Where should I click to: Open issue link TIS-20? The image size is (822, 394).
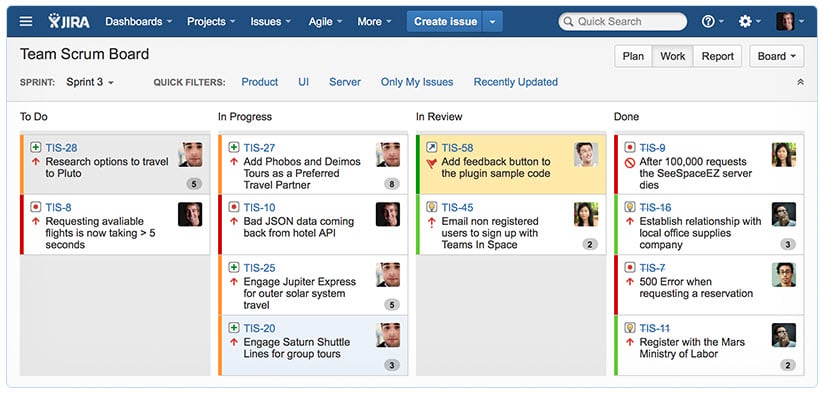coord(259,329)
